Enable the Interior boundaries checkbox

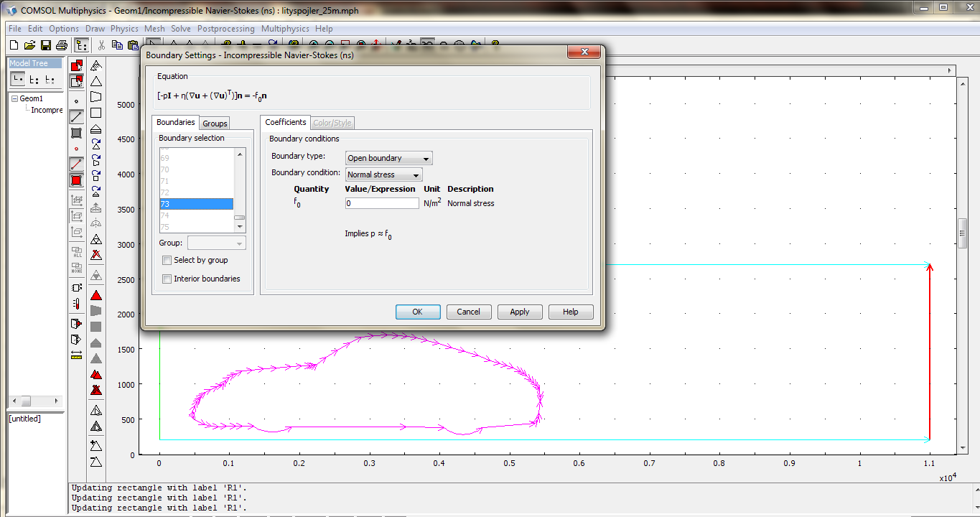click(x=167, y=279)
